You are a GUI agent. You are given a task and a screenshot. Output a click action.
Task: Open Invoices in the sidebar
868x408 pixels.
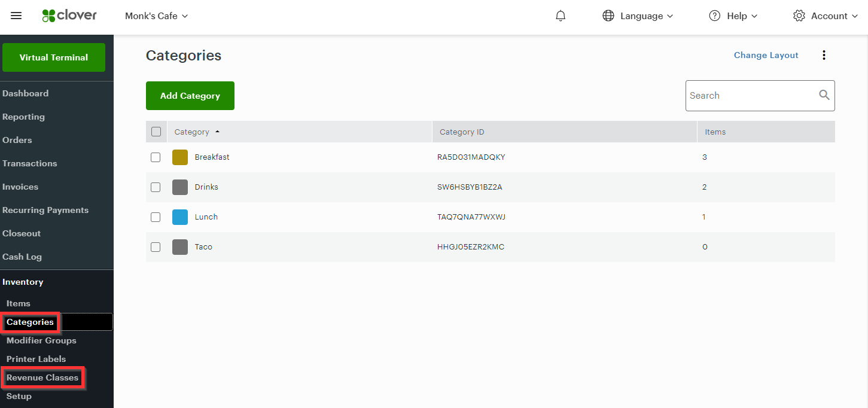pyautogui.click(x=20, y=187)
